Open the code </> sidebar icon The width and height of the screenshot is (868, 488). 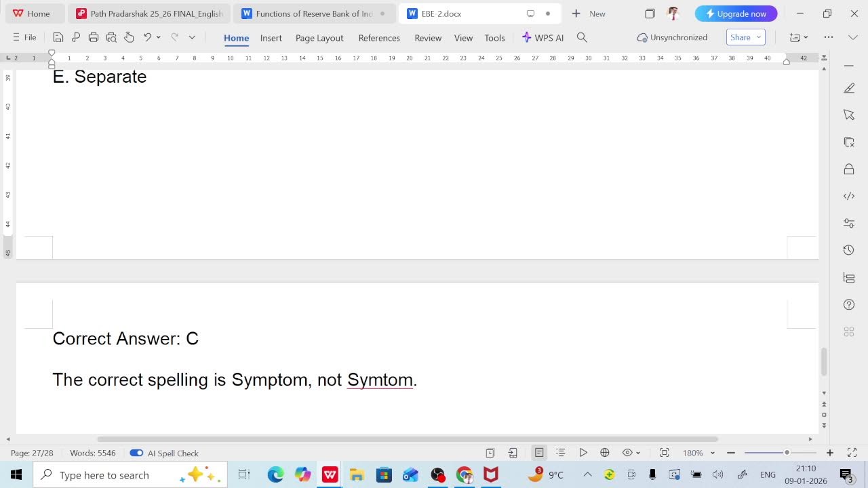pyautogui.click(x=849, y=196)
